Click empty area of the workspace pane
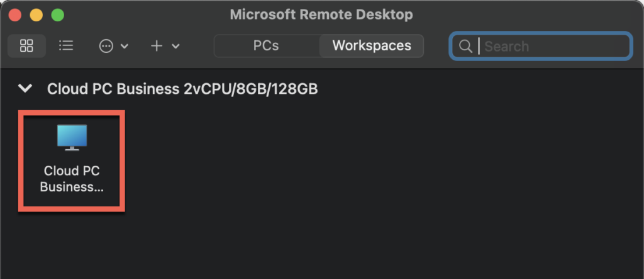Image resolution: width=644 pixels, height=279 pixels. pos(370,185)
